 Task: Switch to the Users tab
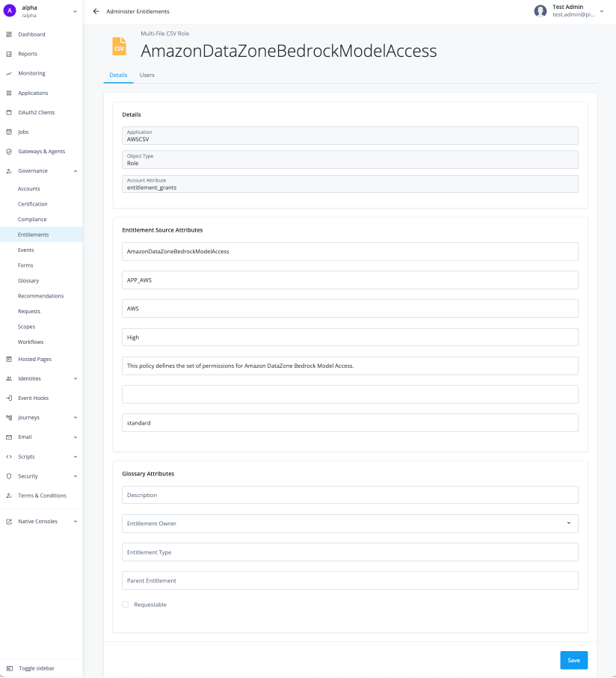[147, 75]
